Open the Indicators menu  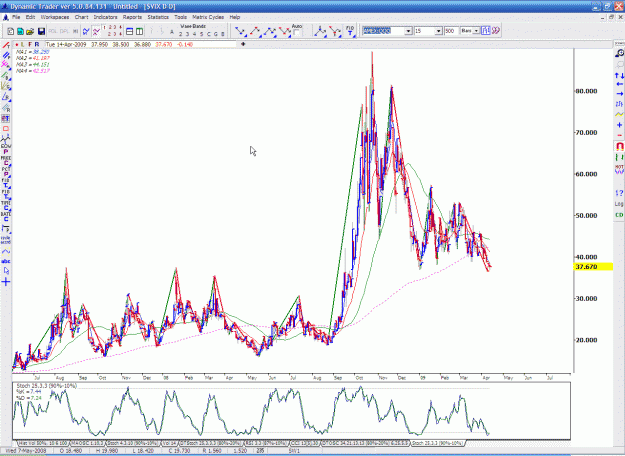105,17
